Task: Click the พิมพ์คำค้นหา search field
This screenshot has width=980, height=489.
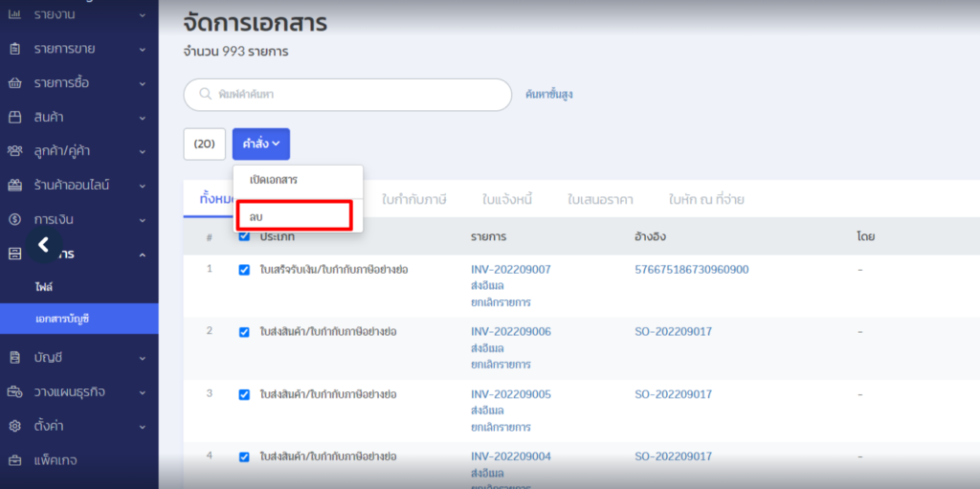Action: tap(347, 95)
